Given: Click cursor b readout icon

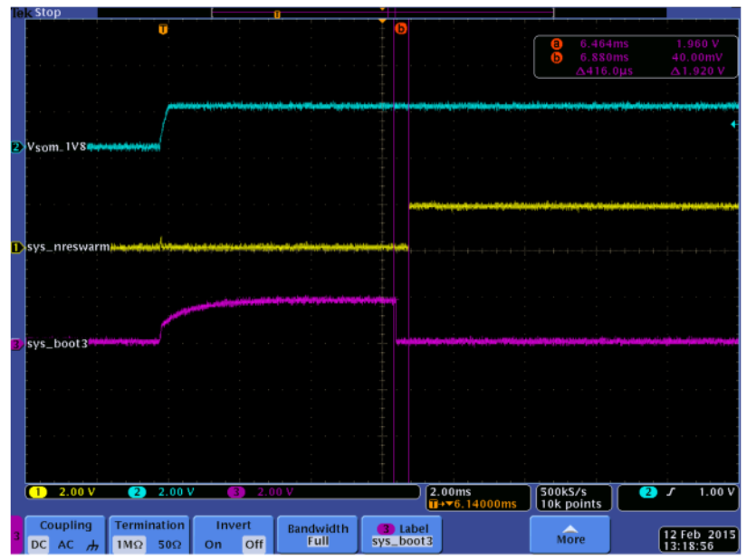Looking at the screenshot, I should (x=556, y=58).
